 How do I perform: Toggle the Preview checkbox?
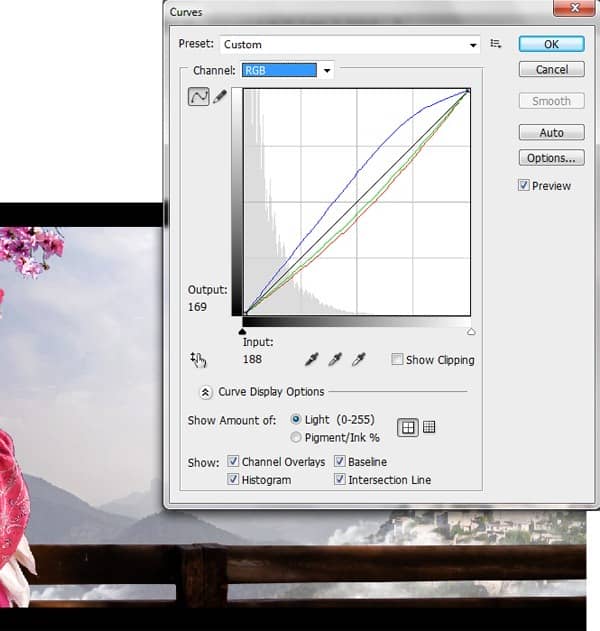[x=524, y=186]
